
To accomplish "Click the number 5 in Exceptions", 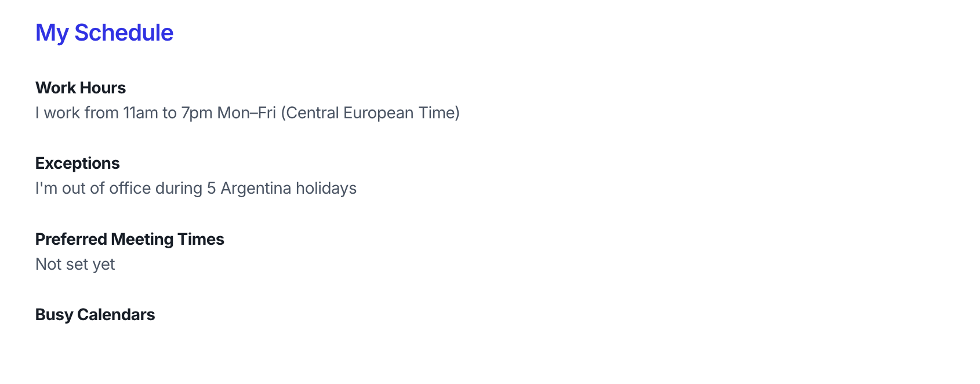I will [212, 189].
